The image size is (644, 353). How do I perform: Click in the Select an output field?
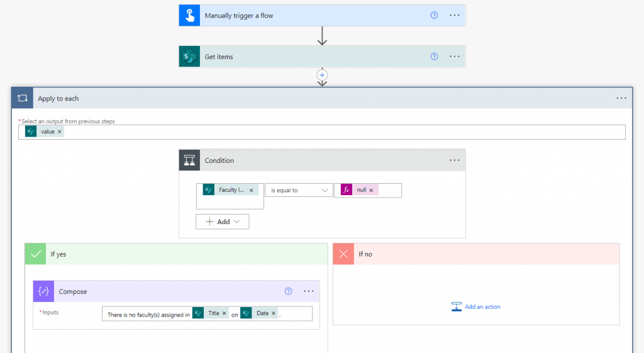click(322, 132)
